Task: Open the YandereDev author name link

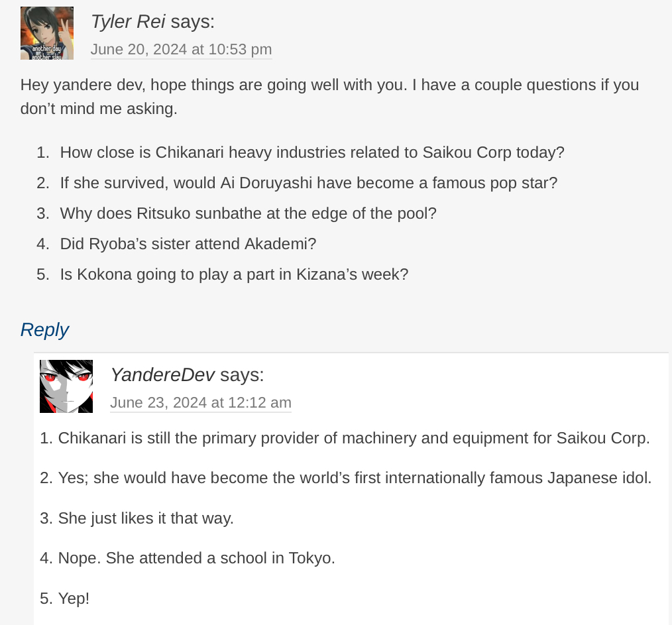Action: coord(162,375)
